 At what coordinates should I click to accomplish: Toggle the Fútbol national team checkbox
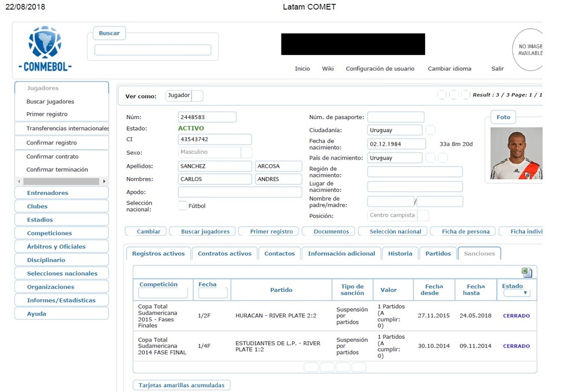[x=183, y=206]
